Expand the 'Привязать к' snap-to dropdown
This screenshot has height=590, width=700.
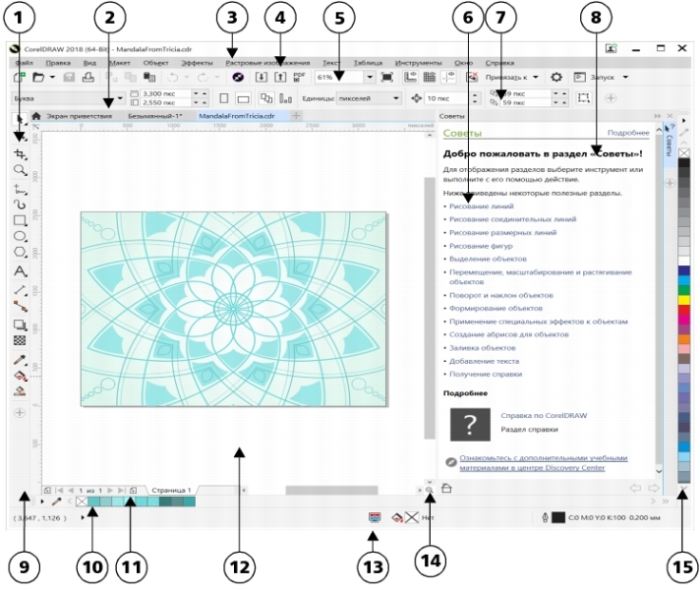(x=536, y=77)
